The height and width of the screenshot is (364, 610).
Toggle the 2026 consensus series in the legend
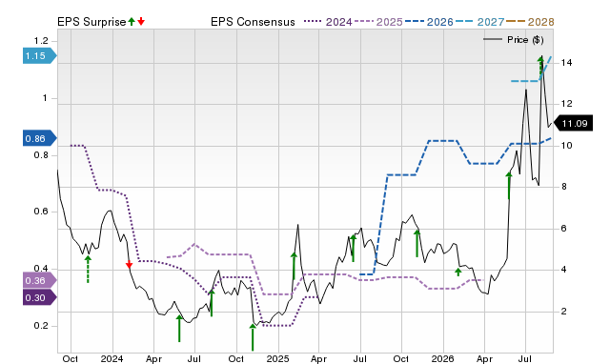429,22
